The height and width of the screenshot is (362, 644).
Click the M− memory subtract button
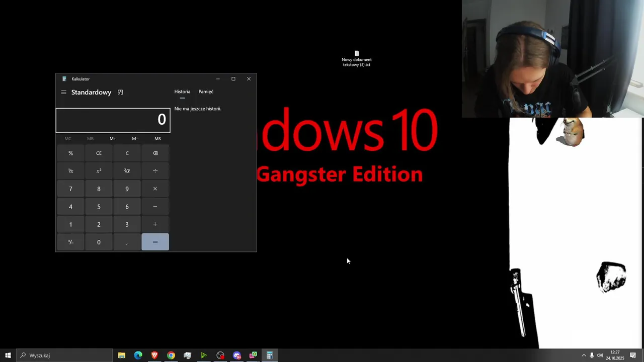point(135,139)
